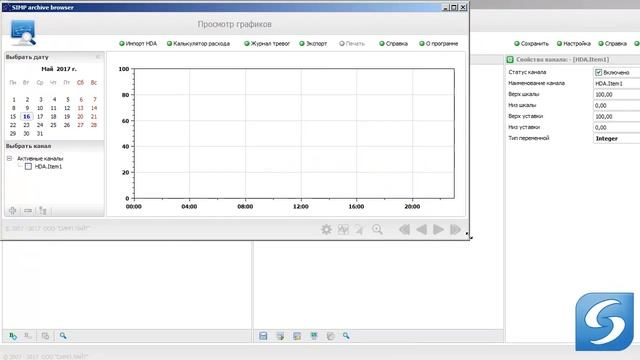640x360 pixels.
Task: Tick the HDA.Item1 channel checkbox
Action: click(x=28, y=167)
